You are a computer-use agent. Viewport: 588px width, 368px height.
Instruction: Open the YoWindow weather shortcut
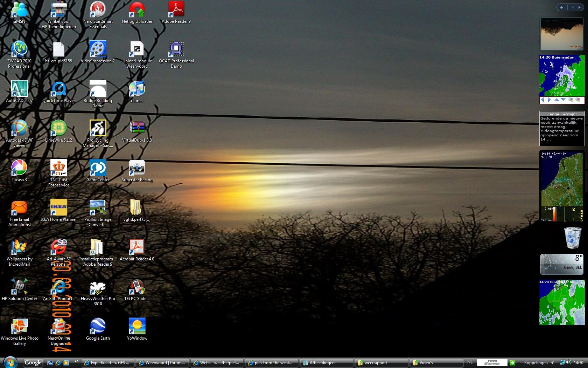point(137,329)
